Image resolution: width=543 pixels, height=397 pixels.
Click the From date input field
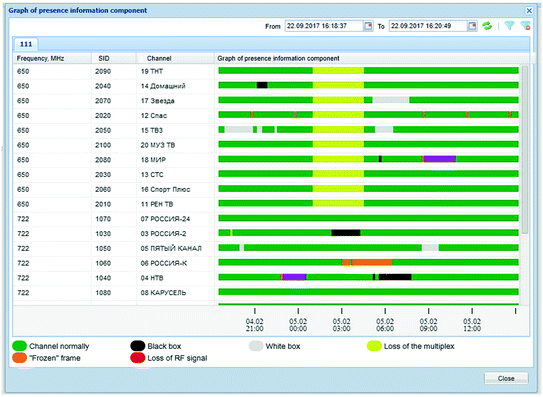point(324,26)
